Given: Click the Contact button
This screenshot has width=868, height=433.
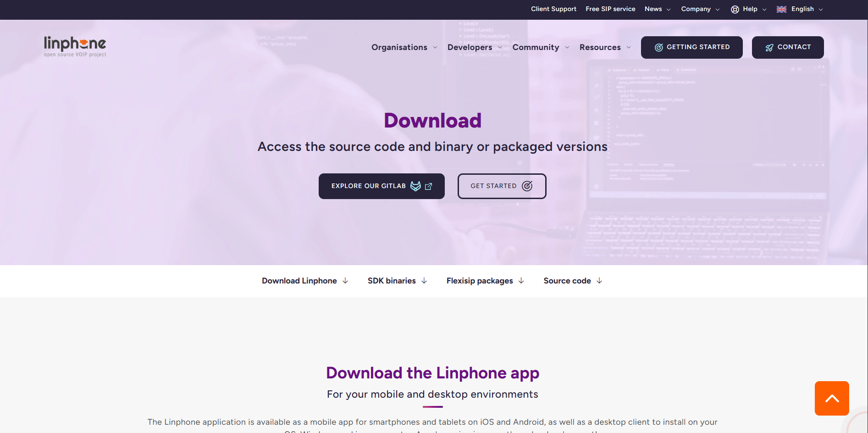Looking at the screenshot, I should (x=788, y=47).
